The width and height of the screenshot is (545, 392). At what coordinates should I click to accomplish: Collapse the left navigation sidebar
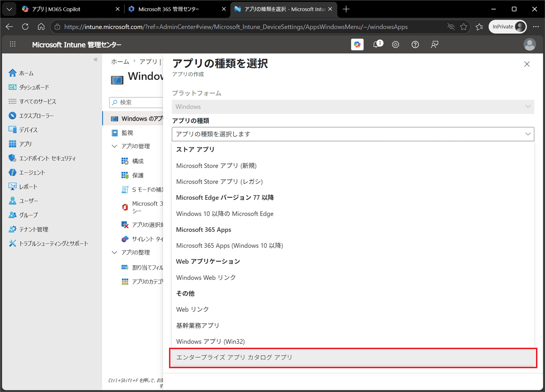point(96,60)
